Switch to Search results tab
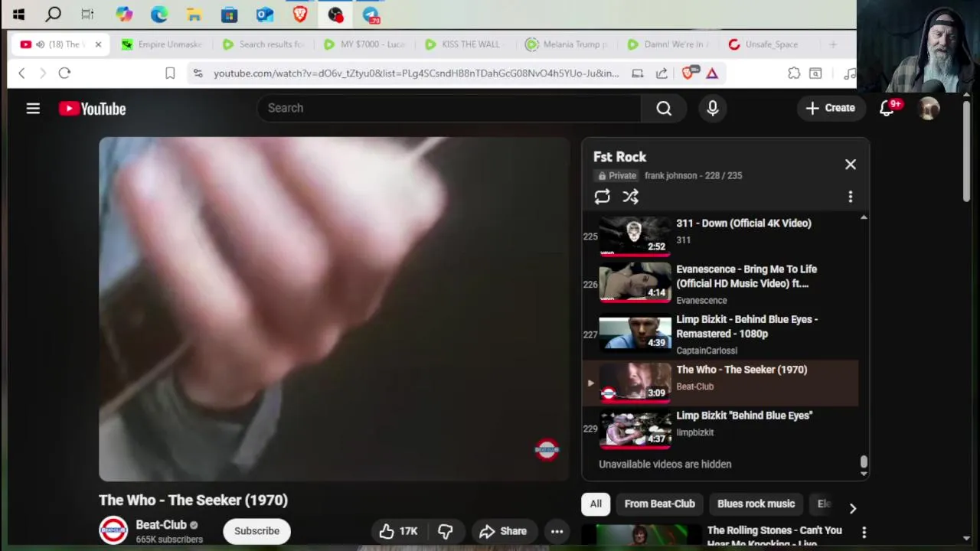The width and height of the screenshot is (980, 551). tap(263, 44)
